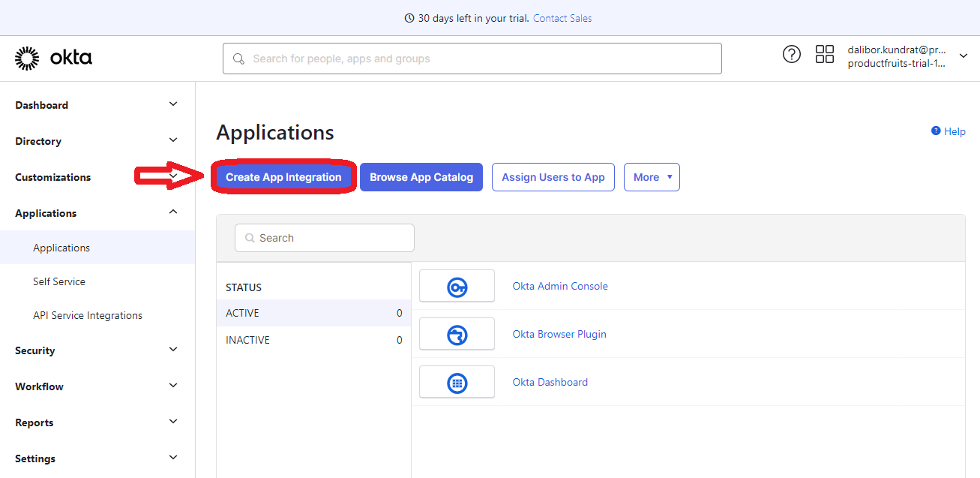
Task: Open the help question mark icon
Action: pyautogui.click(x=792, y=54)
